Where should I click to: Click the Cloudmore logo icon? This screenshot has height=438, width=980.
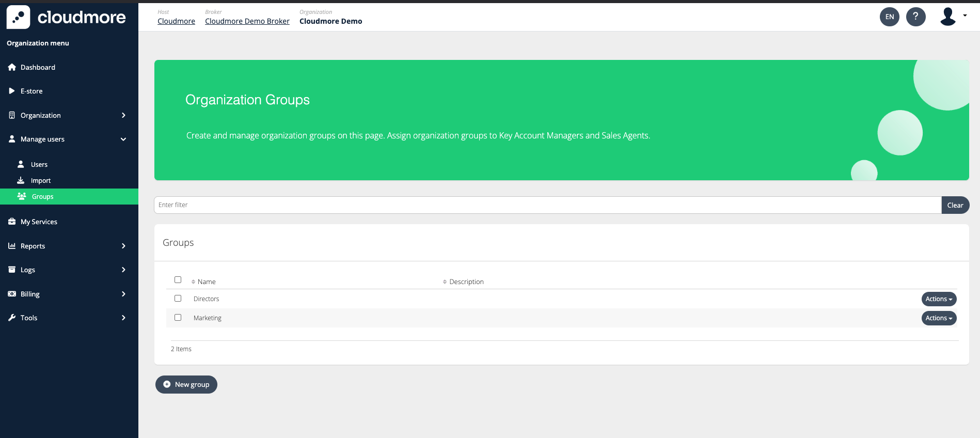pyautogui.click(x=19, y=17)
